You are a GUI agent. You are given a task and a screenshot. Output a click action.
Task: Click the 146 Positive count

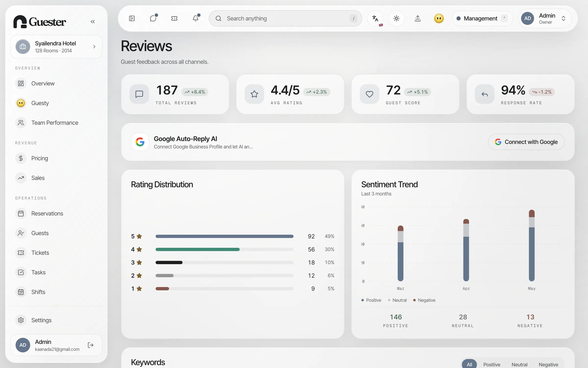pos(396,317)
